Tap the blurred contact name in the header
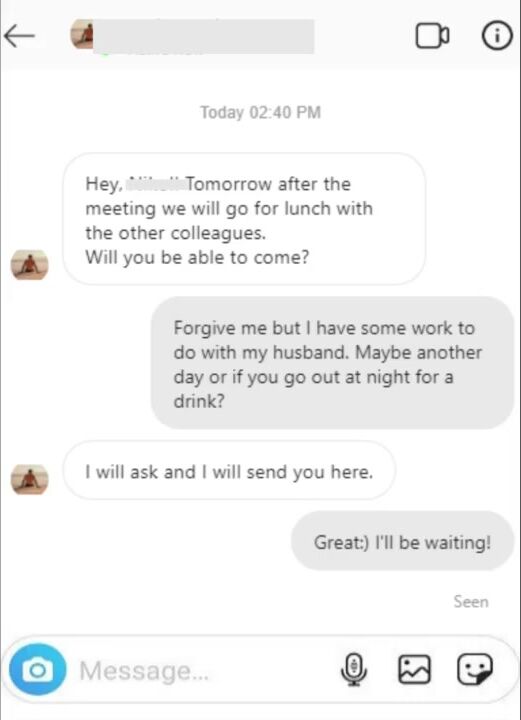The width and height of the screenshot is (521, 720). 203,36
